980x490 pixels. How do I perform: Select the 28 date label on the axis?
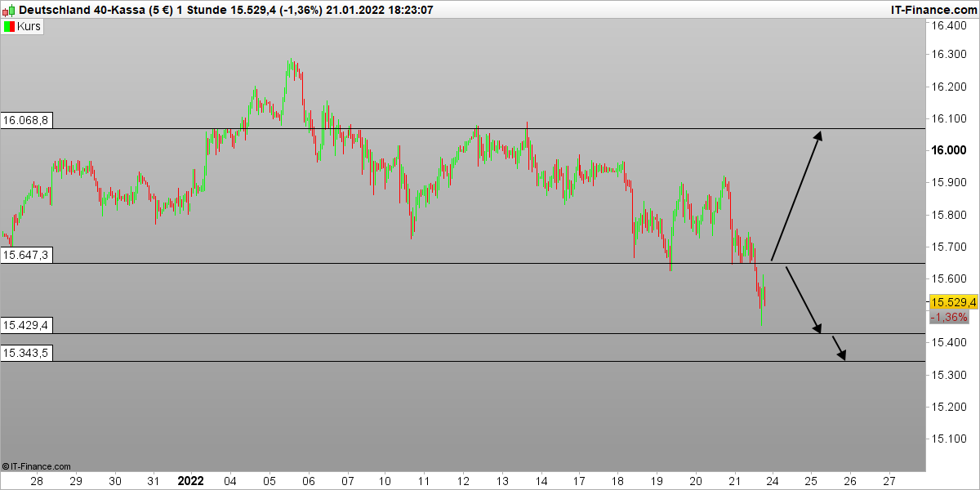37,481
